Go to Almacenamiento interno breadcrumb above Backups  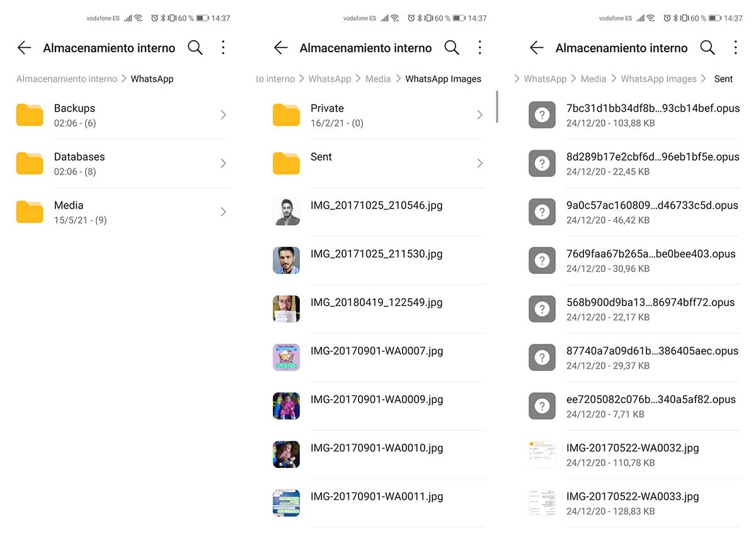(67, 79)
